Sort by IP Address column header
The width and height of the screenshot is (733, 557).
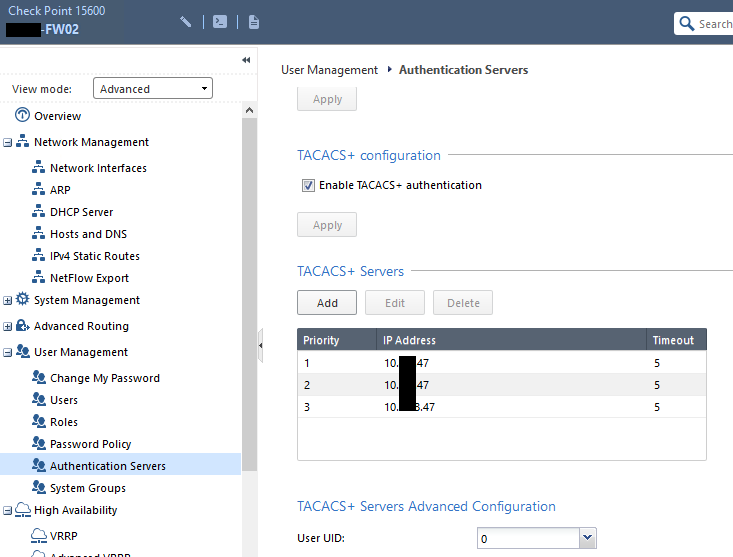pos(511,340)
